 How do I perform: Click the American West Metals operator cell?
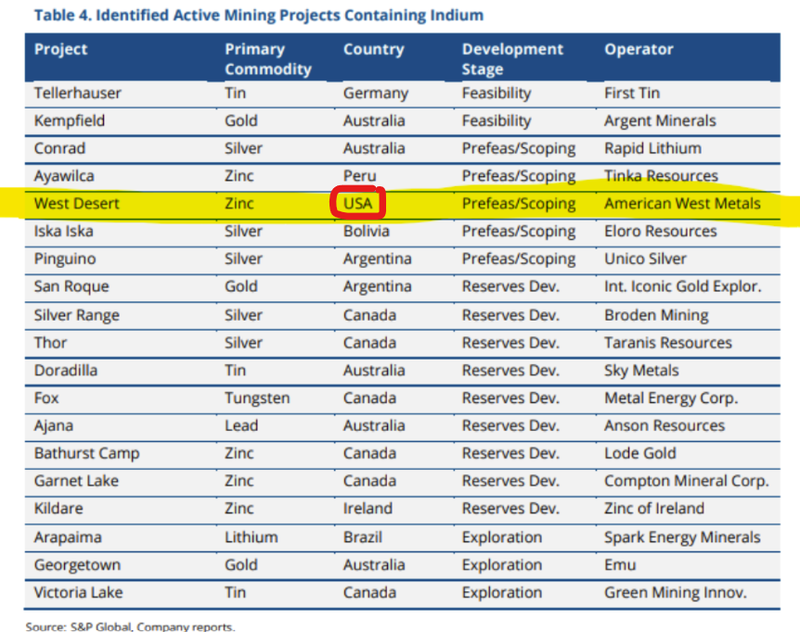pos(682,203)
